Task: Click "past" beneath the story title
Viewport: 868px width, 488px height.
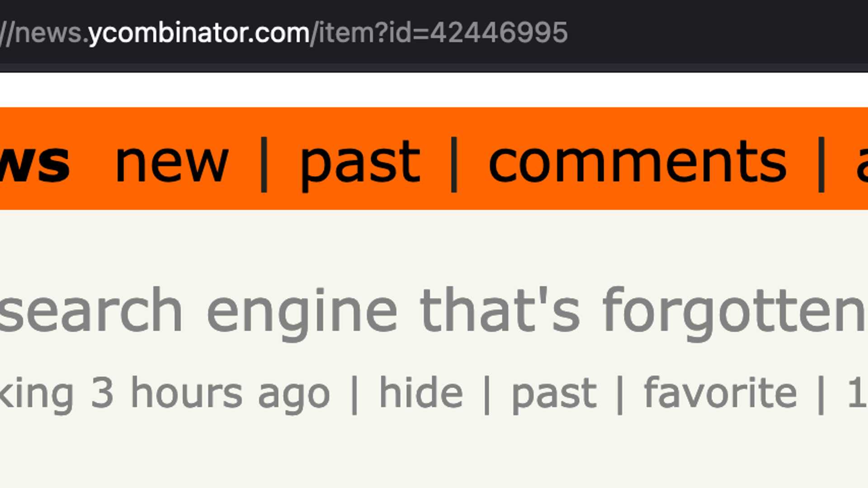Action: [x=554, y=394]
